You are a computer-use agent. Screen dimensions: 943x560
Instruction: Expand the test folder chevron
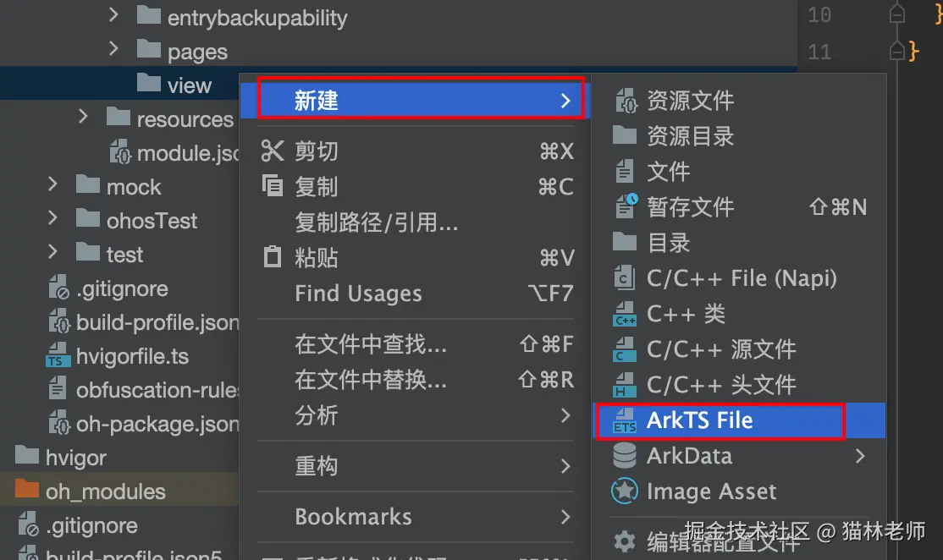(x=52, y=251)
